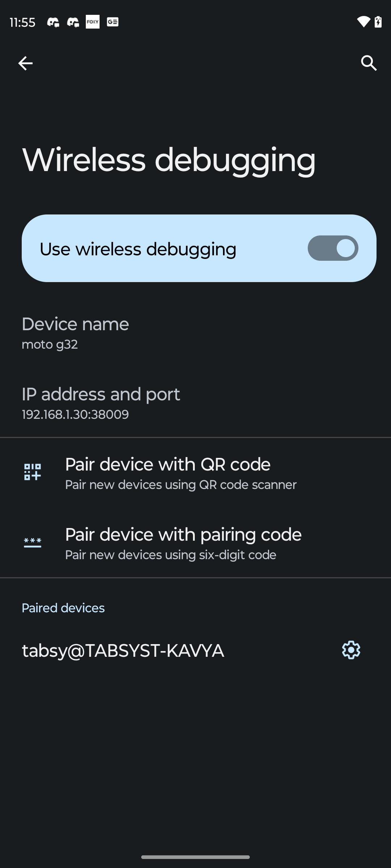Tap the QR code pairing icon
Viewport: 391px width, 868px height.
pyautogui.click(x=33, y=472)
